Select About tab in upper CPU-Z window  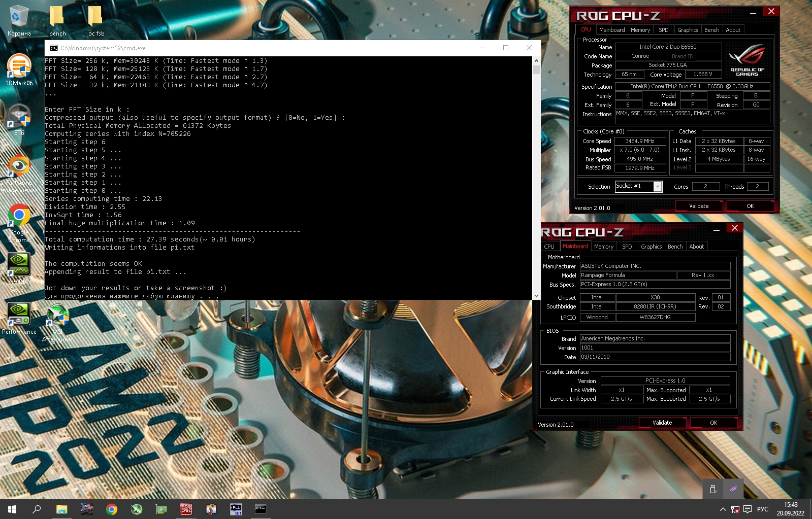click(x=733, y=30)
